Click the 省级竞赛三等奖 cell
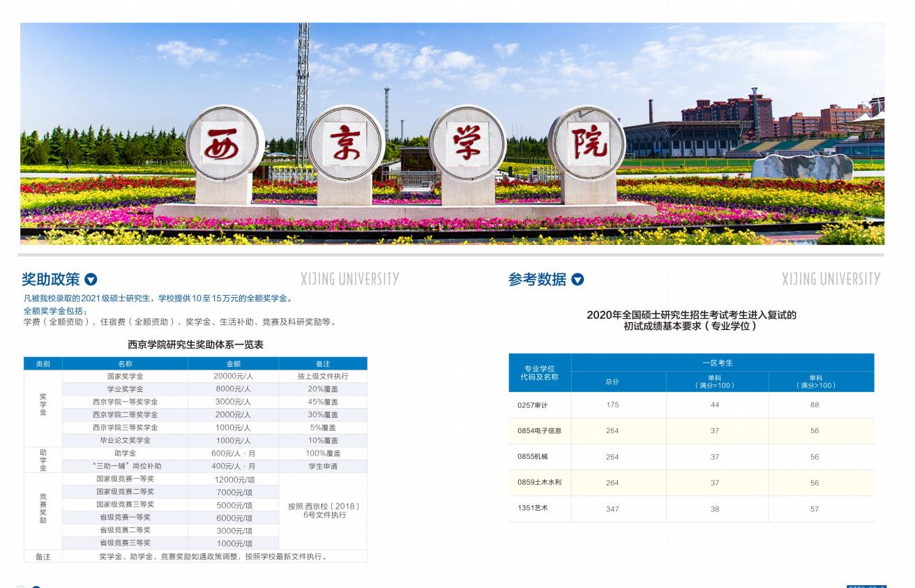The width and height of the screenshot is (915, 588). point(125,543)
